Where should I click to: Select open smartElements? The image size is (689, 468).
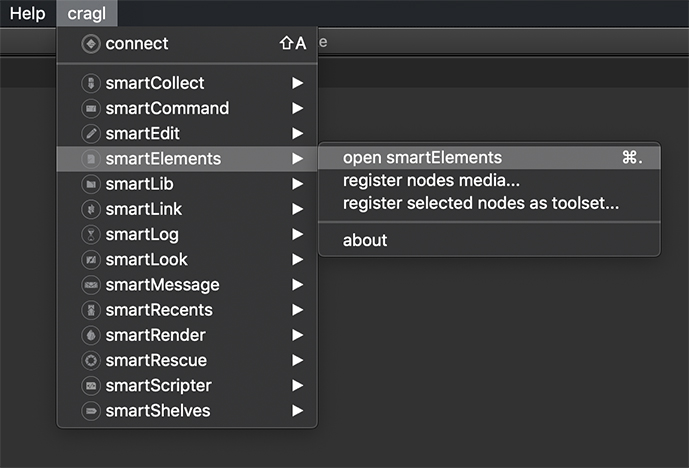[422, 157]
